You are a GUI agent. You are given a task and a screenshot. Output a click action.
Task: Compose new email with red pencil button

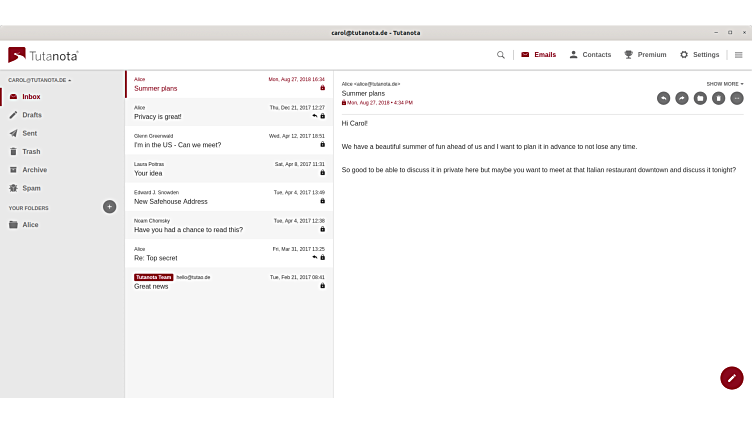[x=732, y=378]
